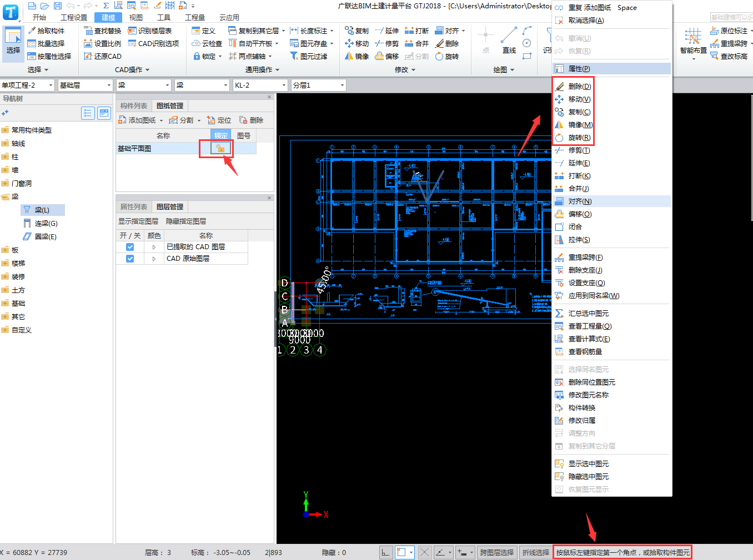Screen dimensions: 753x560
Task: Click 识别楼层表 in the CAD group
Action: click(150, 31)
